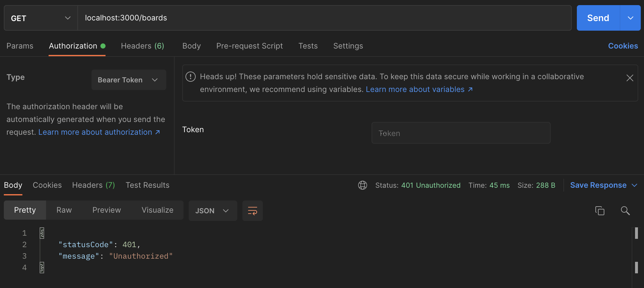This screenshot has height=288, width=644.
Task: Click the 45 ms time value
Action: click(499, 185)
